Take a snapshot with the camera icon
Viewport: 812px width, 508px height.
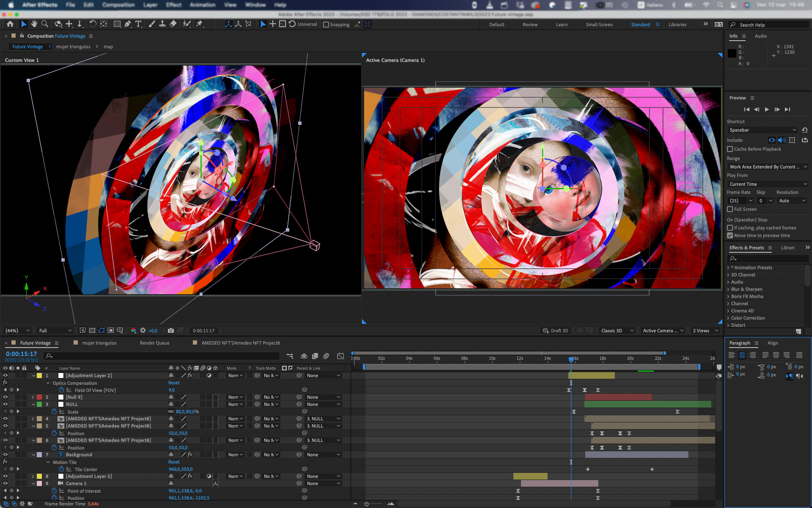coord(171,331)
